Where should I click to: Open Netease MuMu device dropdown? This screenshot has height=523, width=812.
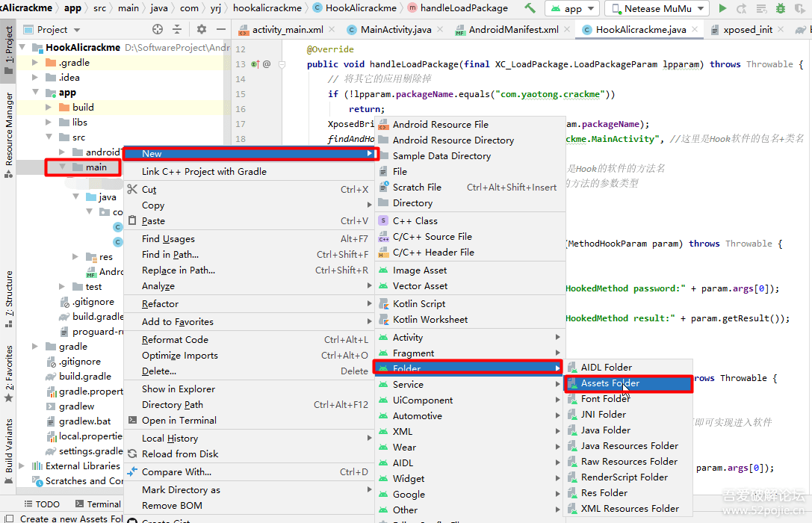coord(657,8)
